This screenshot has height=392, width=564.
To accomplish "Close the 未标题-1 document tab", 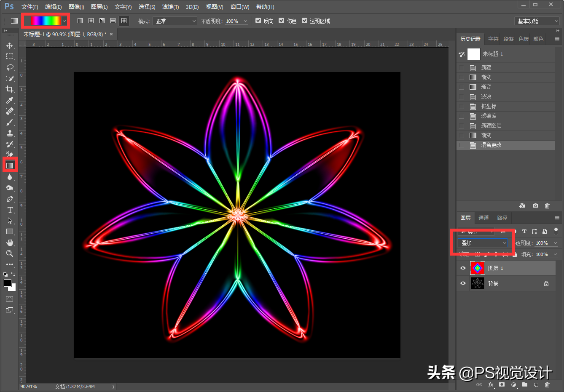I will click(x=111, y=34).
